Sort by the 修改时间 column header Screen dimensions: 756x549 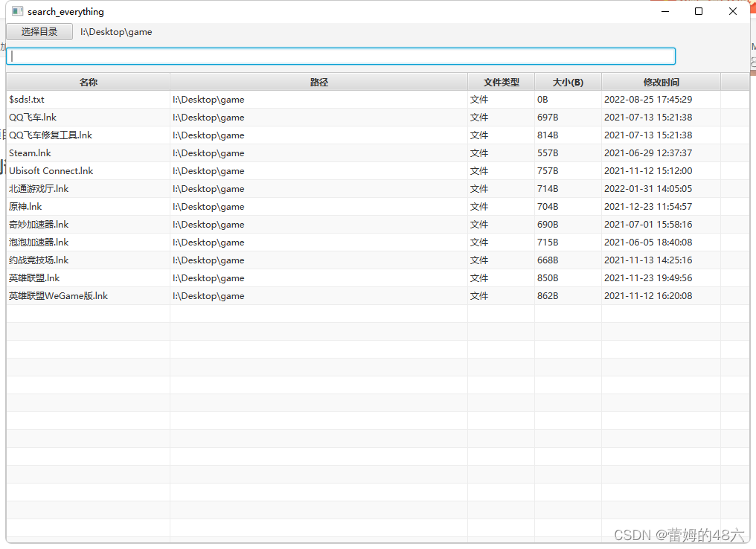click(x=661, y=82)
